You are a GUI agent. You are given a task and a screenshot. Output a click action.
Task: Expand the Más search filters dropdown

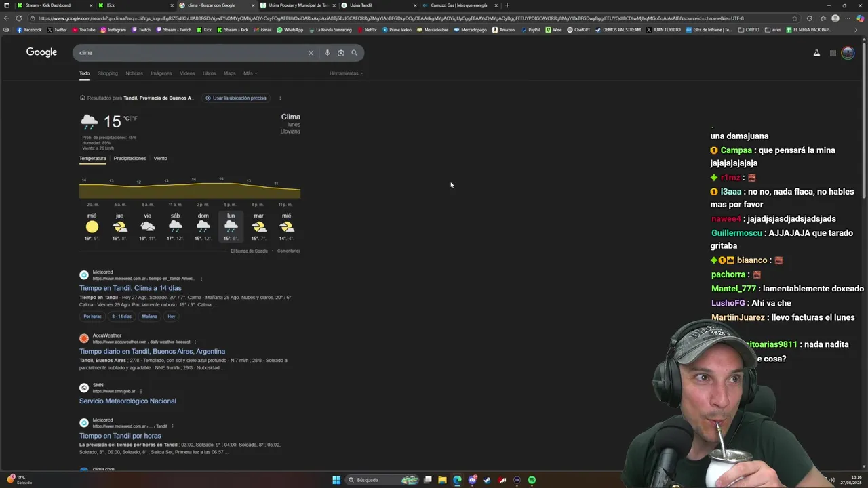[x=250, y=73]
